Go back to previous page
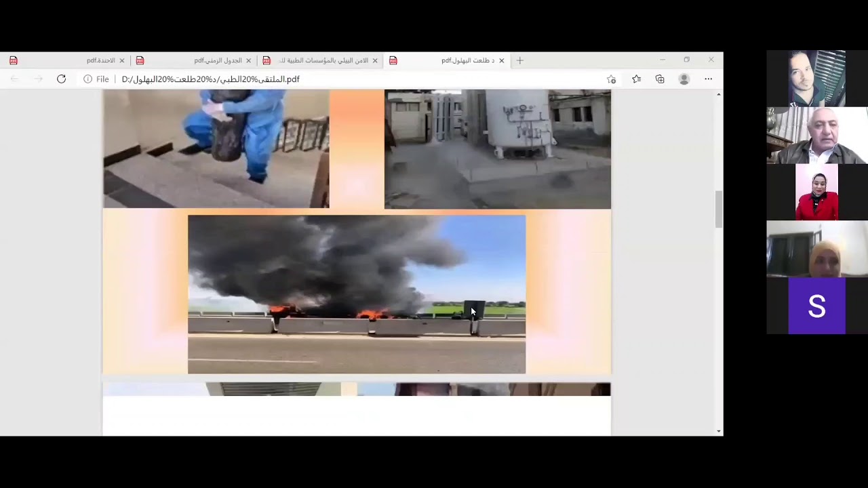868x488 pixels. [15, 79]
